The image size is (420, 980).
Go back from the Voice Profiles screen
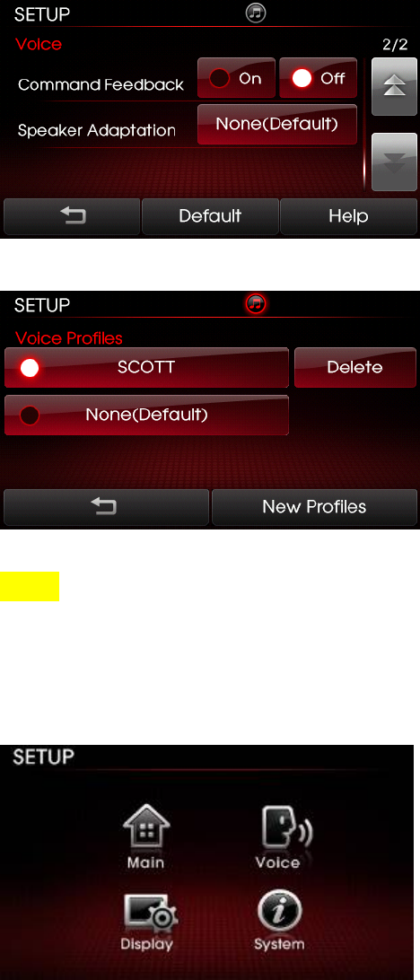tap(106, 507)
